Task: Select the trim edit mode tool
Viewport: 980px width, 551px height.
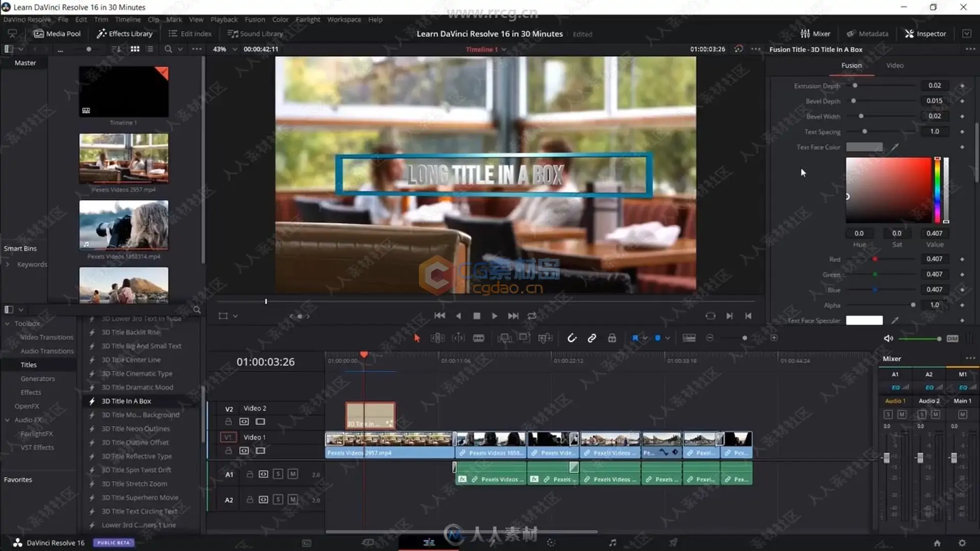Action: pos(437,338)
